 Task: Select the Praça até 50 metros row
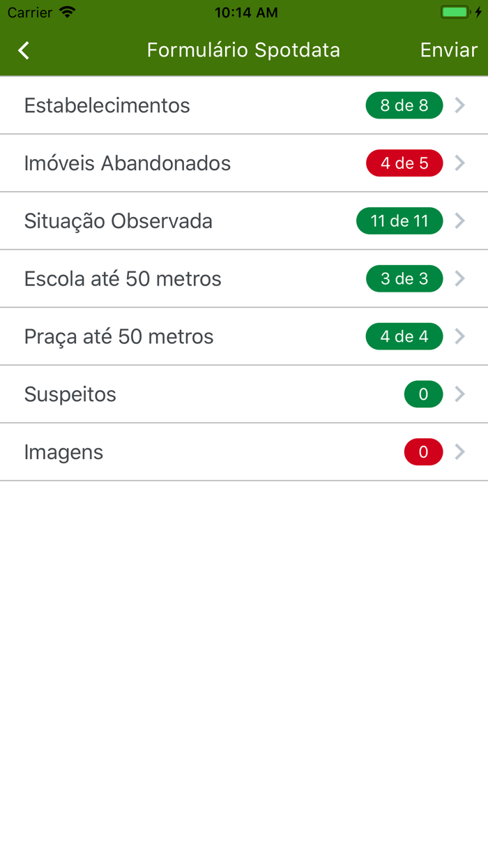tap(119, 336)
